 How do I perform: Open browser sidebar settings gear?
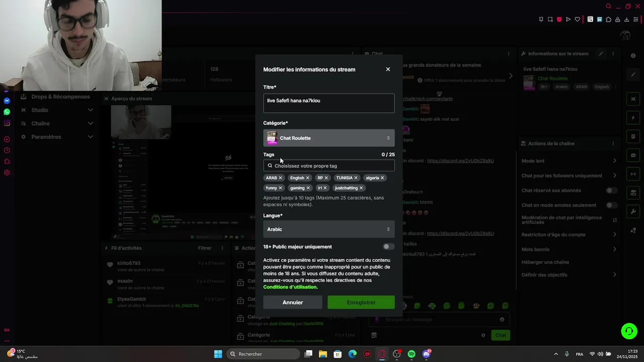(x=7, y=172)
